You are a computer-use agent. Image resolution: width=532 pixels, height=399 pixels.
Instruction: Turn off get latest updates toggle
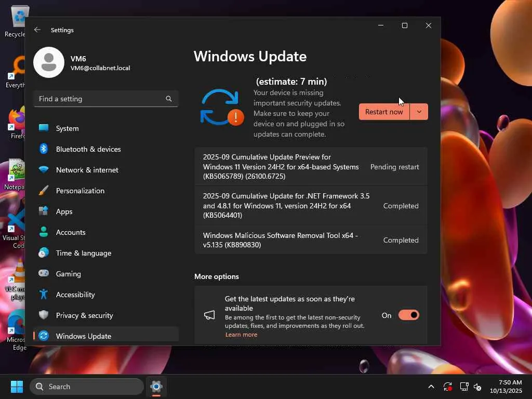[x=408, y=315]
